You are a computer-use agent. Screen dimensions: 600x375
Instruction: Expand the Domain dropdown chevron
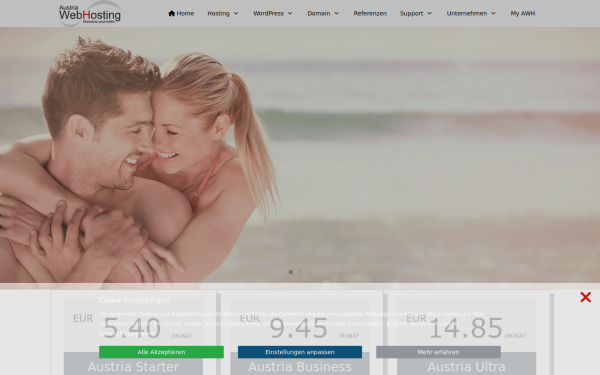[336, 13]
